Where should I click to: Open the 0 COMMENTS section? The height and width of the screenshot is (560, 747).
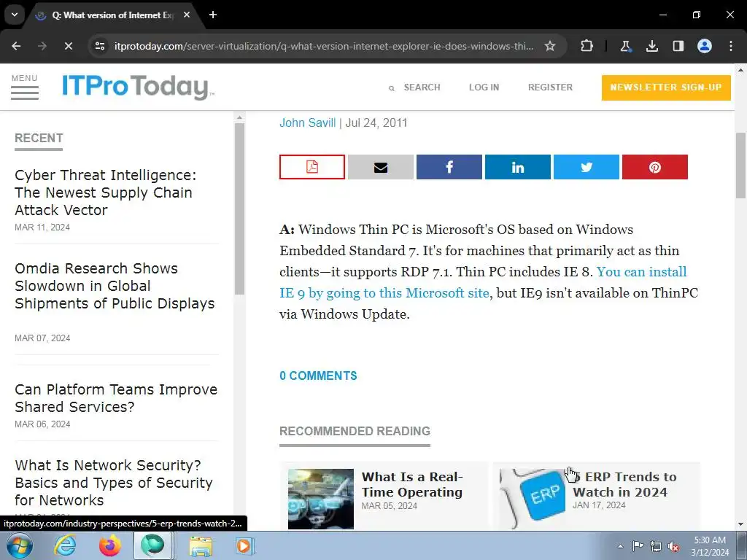tap(318, 376)
